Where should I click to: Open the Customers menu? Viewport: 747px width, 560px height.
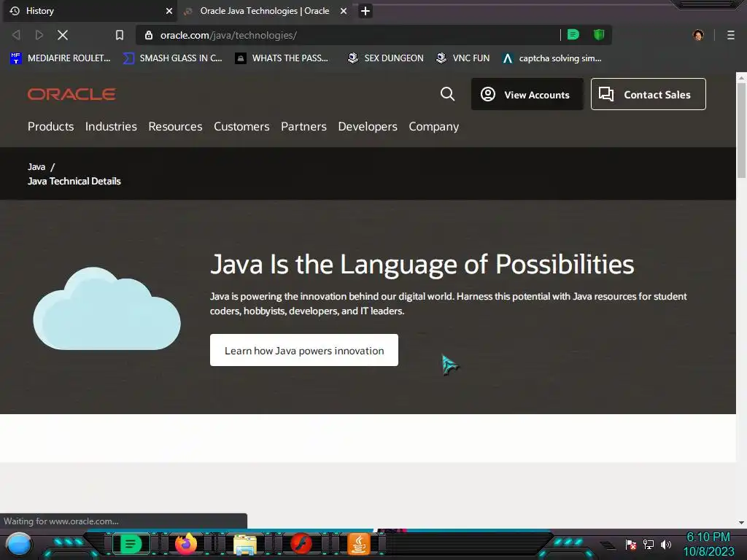coord(241,127)
